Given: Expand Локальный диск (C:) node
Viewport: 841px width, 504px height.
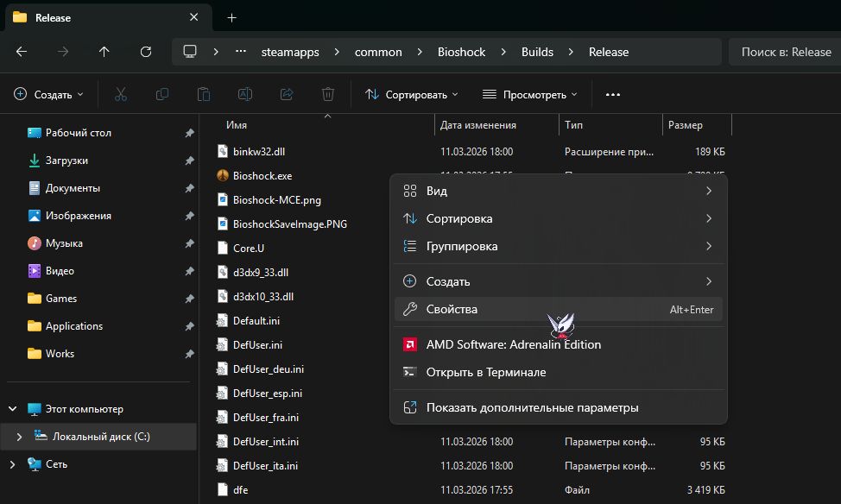Looking at the screenshot, I should pyautogui.click(x=19, y=437).
